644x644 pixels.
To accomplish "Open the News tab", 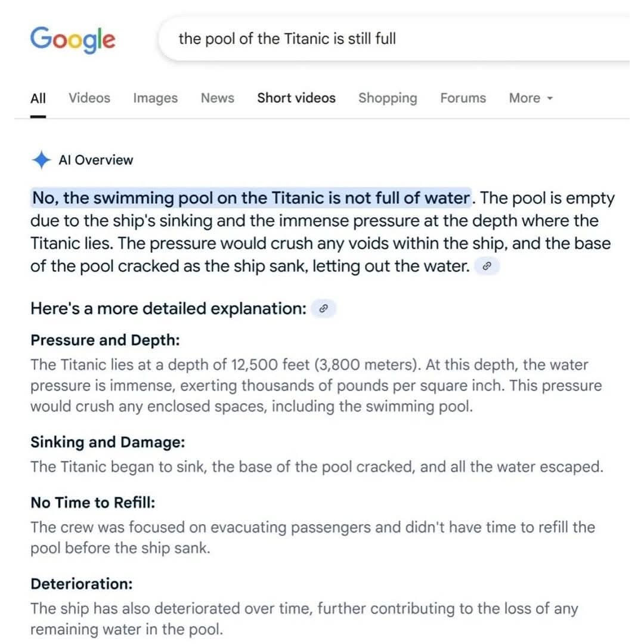I will click(217, 98).
